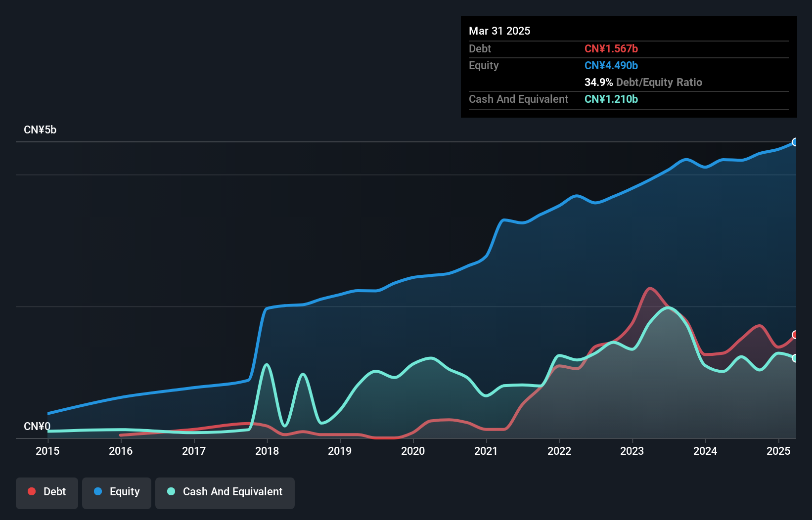Click the 2024 x-axis label
Image resolution: width=812 pixels, height=520 pixels.
click(705, 451)
